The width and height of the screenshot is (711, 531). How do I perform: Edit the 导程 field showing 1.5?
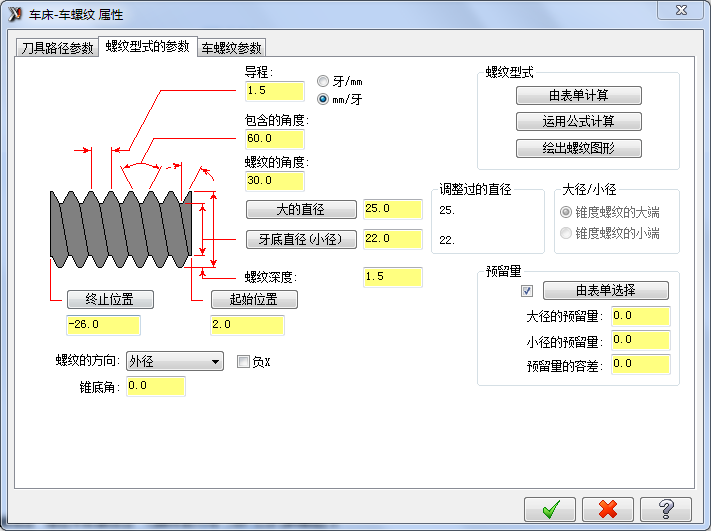[x=275, y=91]
